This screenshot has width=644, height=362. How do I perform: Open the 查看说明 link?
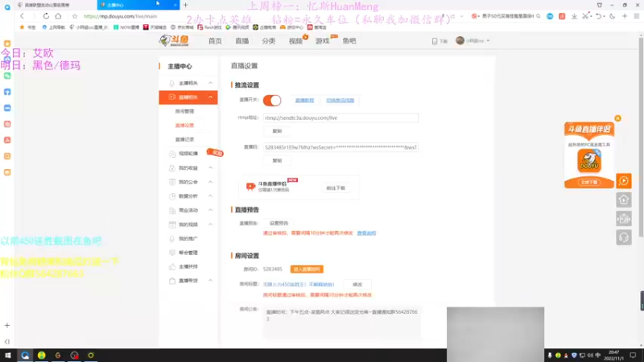pyautogui.click(x=366, y=233)
